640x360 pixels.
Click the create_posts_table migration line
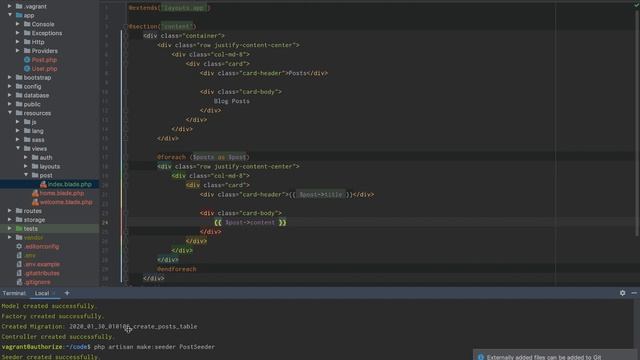coord(99,327)
